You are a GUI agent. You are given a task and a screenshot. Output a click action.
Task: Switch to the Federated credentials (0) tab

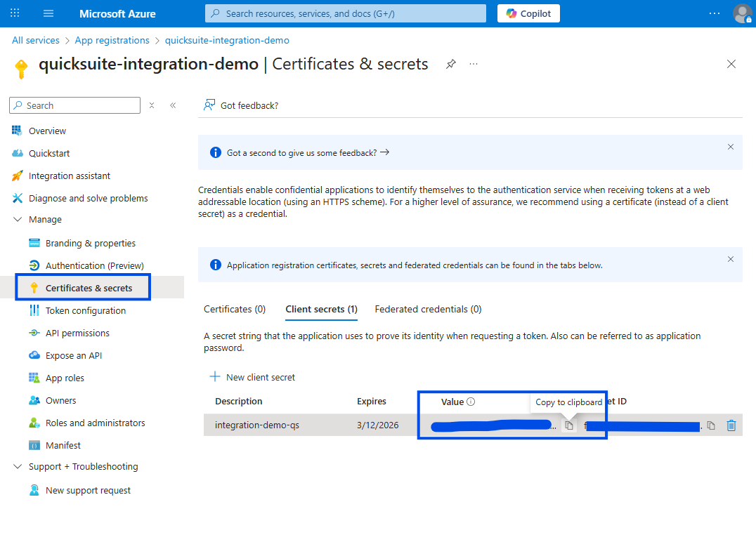click(428, 309)
